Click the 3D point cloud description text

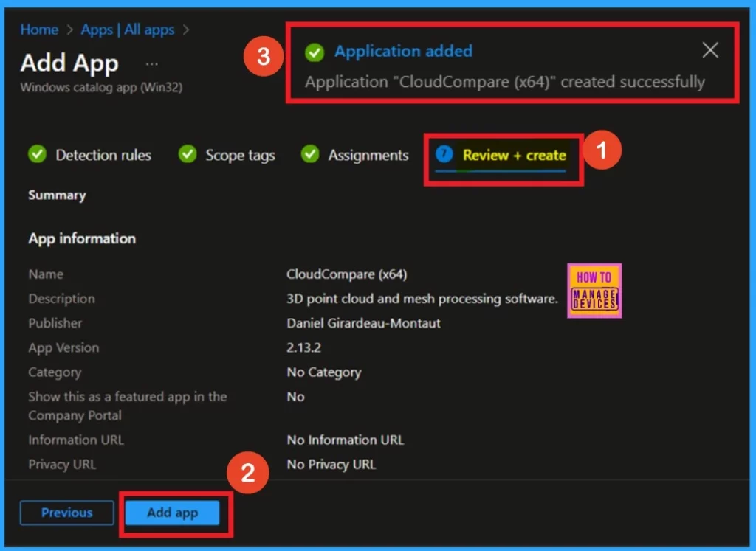tap(422, 299)
